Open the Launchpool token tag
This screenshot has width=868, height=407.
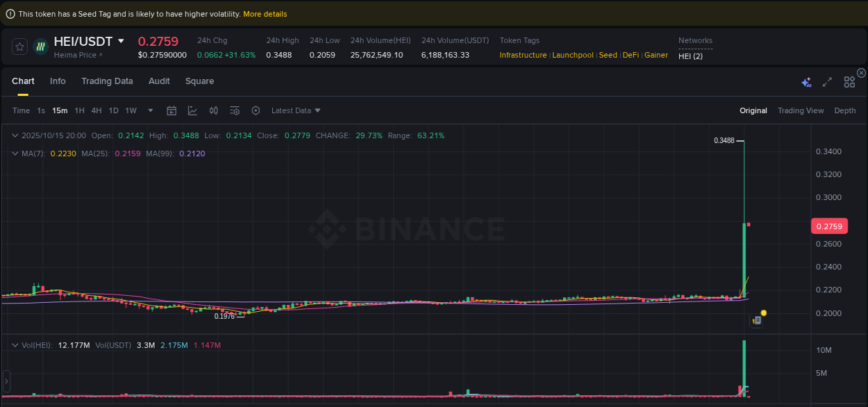573,55
